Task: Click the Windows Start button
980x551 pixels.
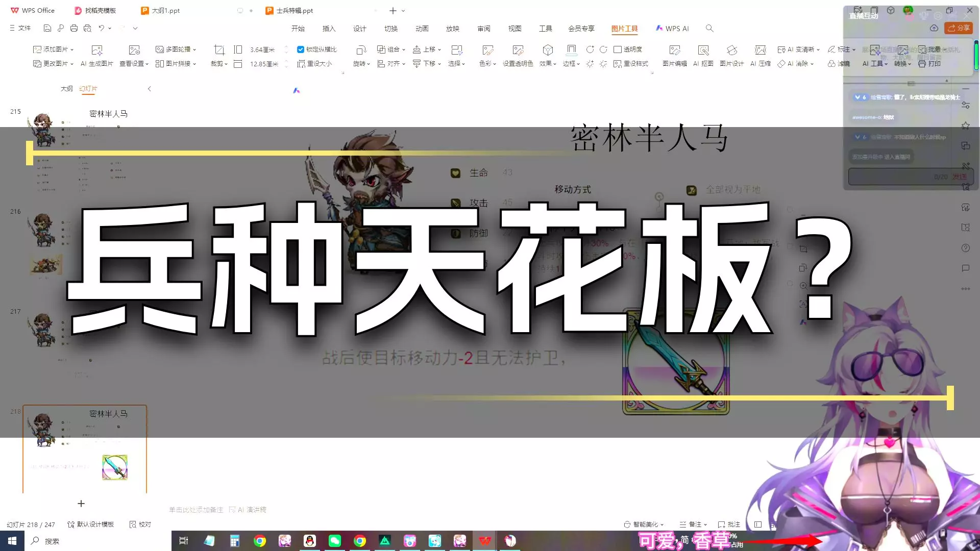Action: [x=12, y=541]
